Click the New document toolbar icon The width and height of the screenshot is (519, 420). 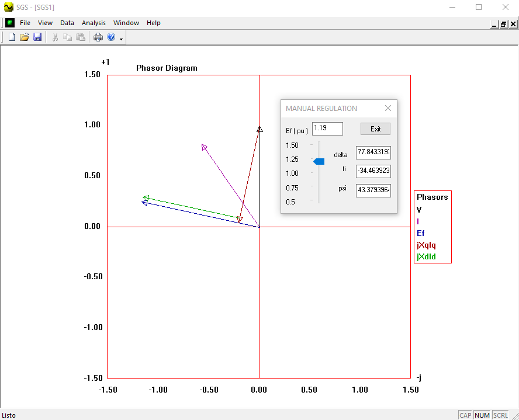coord(12,37)
